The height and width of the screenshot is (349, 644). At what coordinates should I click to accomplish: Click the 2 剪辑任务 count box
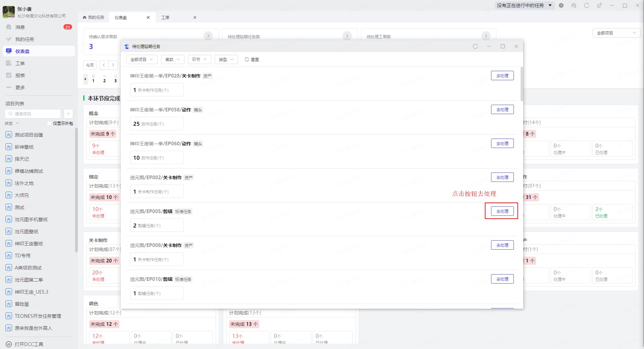click(157, 225)
